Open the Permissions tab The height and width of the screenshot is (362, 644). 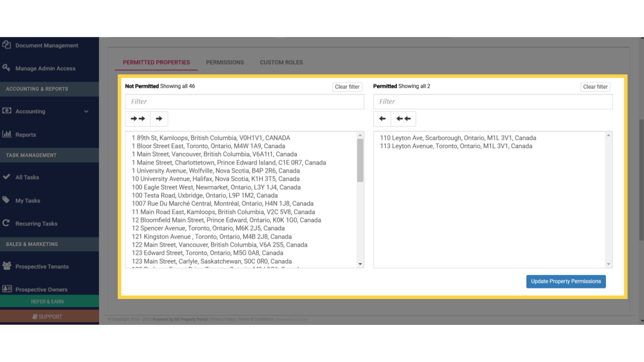point(225,62)
